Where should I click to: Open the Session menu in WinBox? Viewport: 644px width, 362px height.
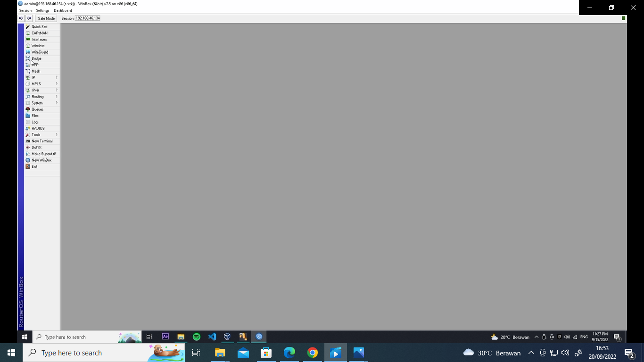[25, 10]
